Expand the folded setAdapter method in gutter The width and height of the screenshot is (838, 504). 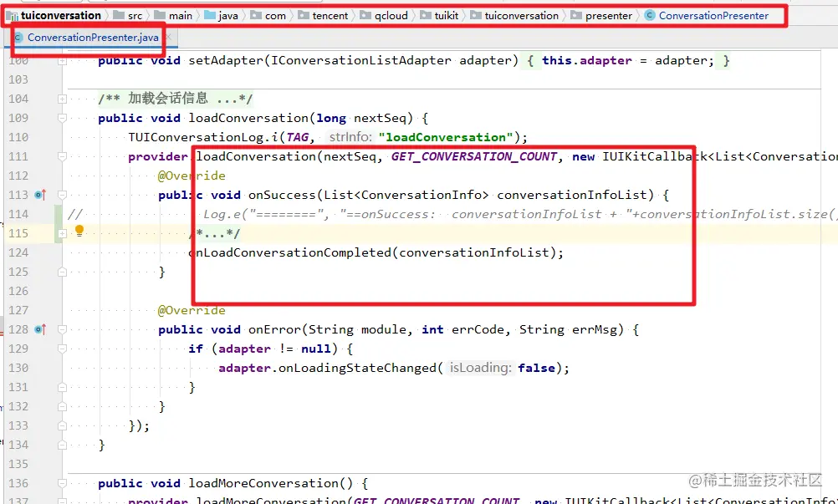click(x=62, y=61)
